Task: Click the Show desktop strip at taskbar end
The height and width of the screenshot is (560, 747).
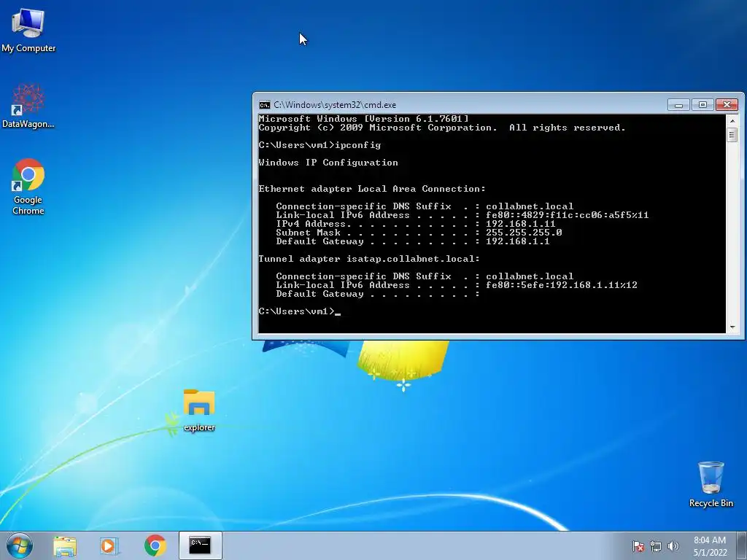Action: (743, 545)
